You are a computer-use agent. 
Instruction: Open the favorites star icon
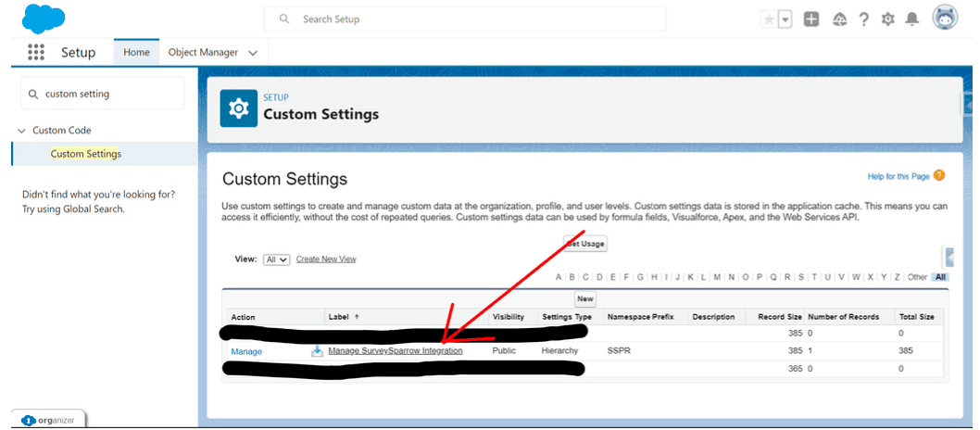[x=768, y=19]
